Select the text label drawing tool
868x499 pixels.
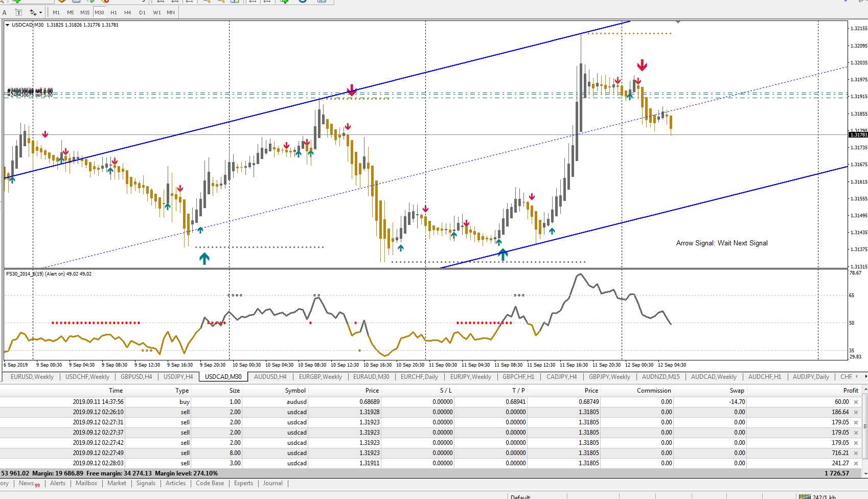[19, 12]
